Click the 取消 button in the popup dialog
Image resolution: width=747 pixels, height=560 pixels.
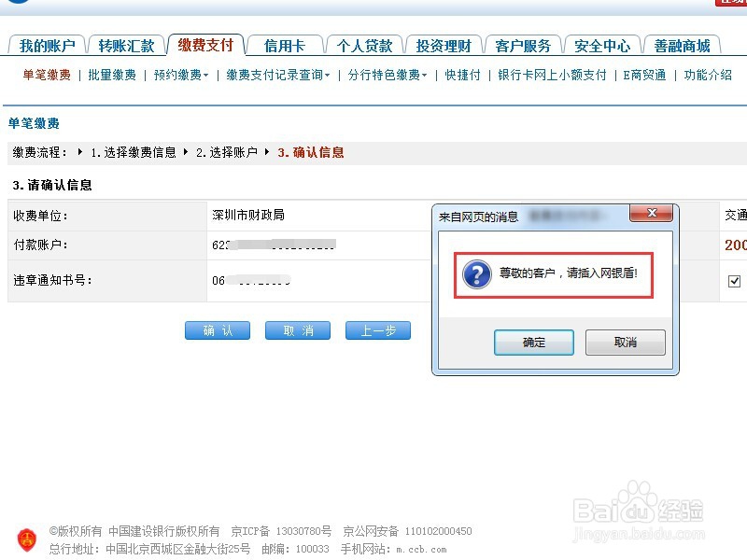[x=626, y=343]
